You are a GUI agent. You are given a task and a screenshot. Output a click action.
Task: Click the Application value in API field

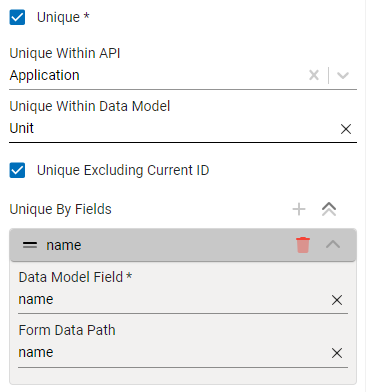pos(44,75)
